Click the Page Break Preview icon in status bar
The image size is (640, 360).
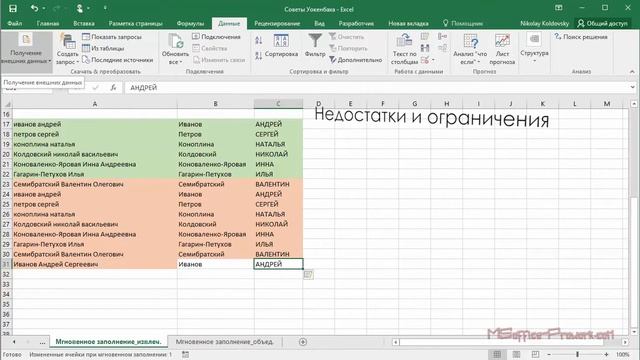coord(536,354)
